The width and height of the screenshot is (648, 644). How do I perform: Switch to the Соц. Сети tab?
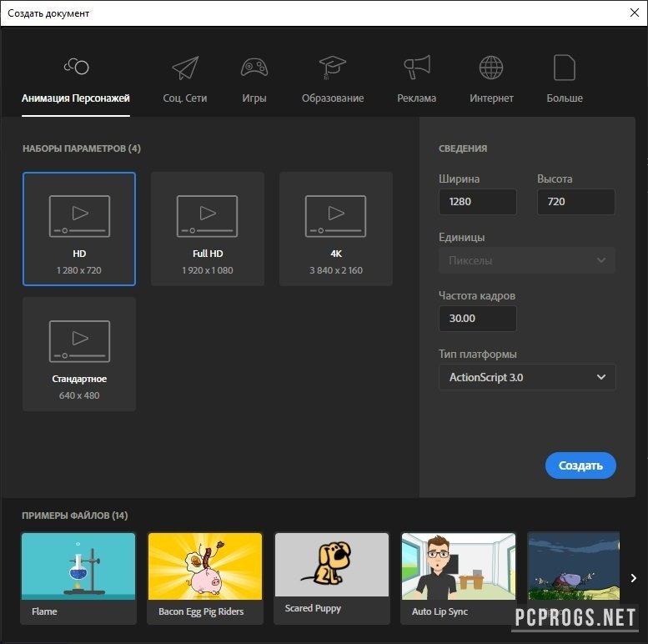(x=185, y=98)
